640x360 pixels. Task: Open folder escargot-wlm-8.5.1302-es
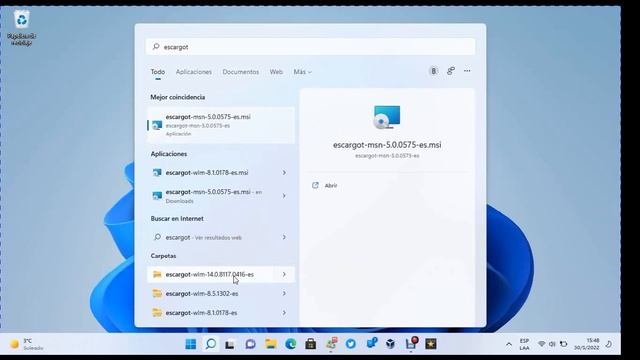click(x=211, y=293)
